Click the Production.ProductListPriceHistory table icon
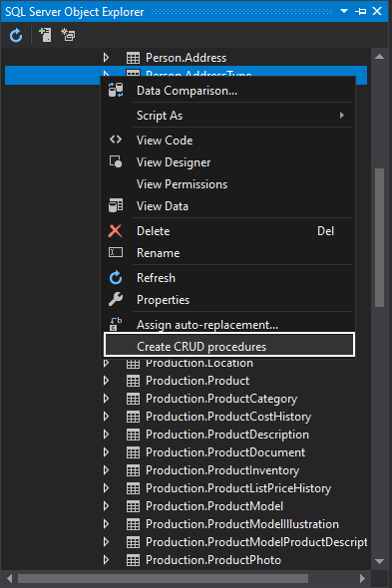 point(133,489)
